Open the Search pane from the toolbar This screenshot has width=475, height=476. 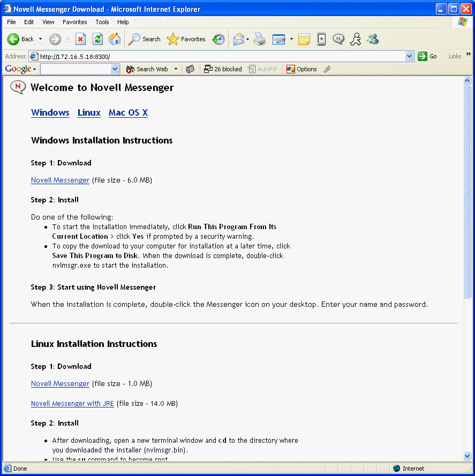coord(144,39)
